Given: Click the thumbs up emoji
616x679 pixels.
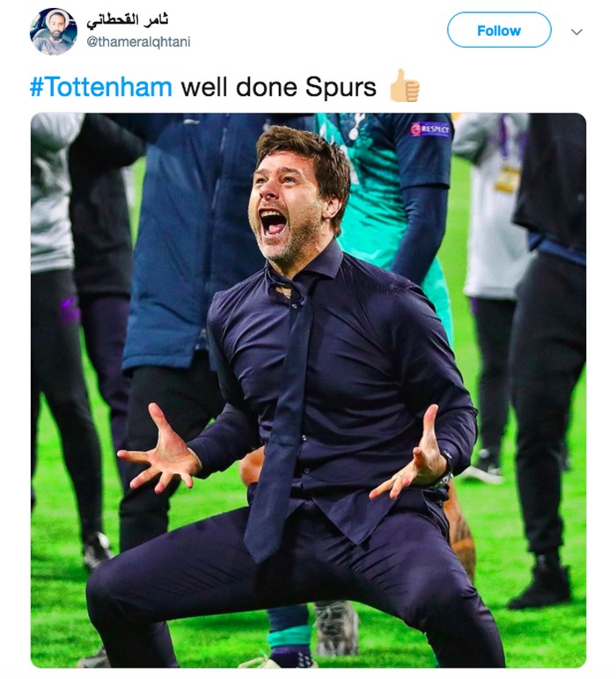Looking at the screenshot, I should (x=405, y=86).
